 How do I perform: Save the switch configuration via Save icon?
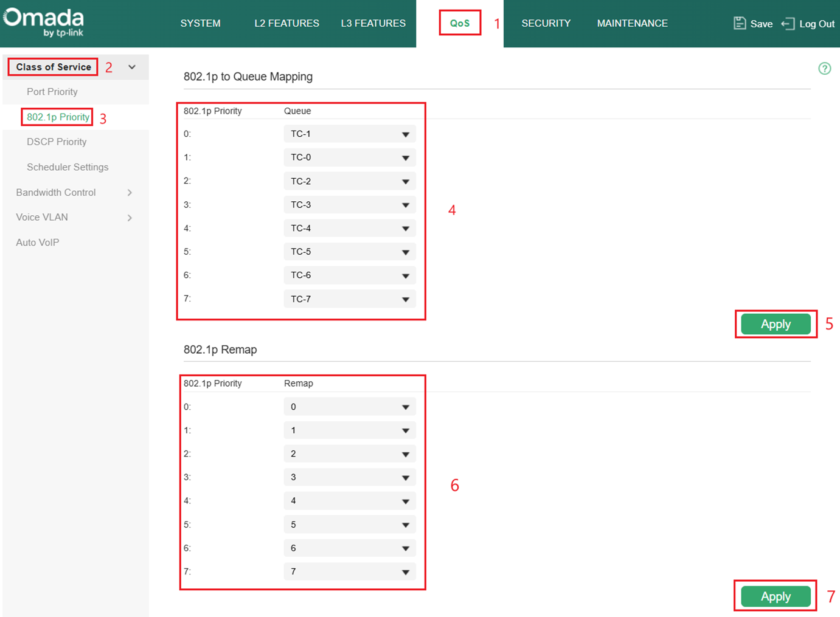click(x=752, y=23)
